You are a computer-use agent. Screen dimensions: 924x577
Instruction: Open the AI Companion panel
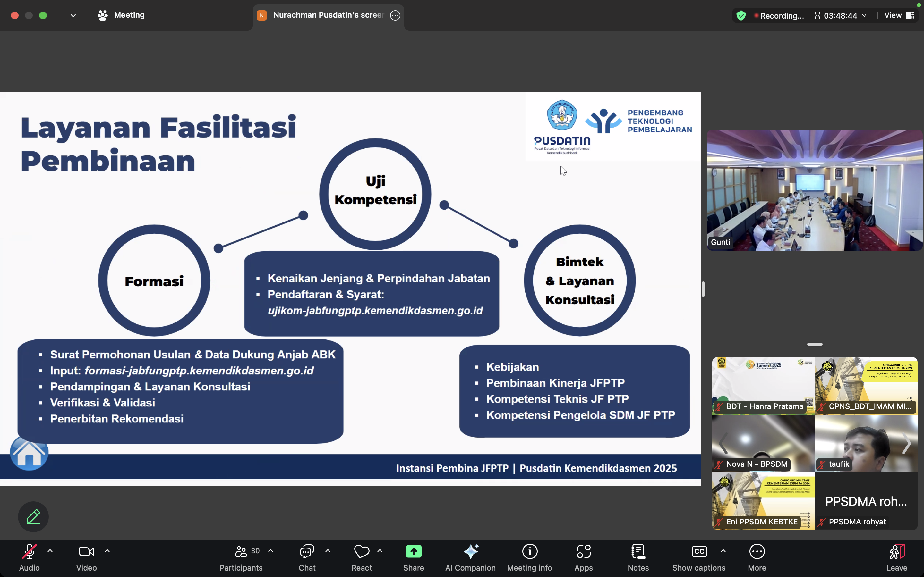point(470,551)
